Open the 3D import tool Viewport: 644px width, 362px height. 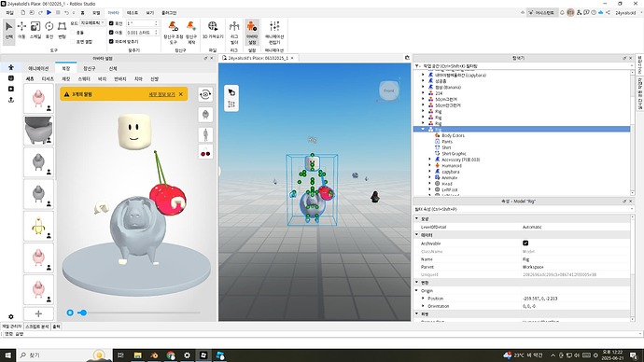click(213, 31)
